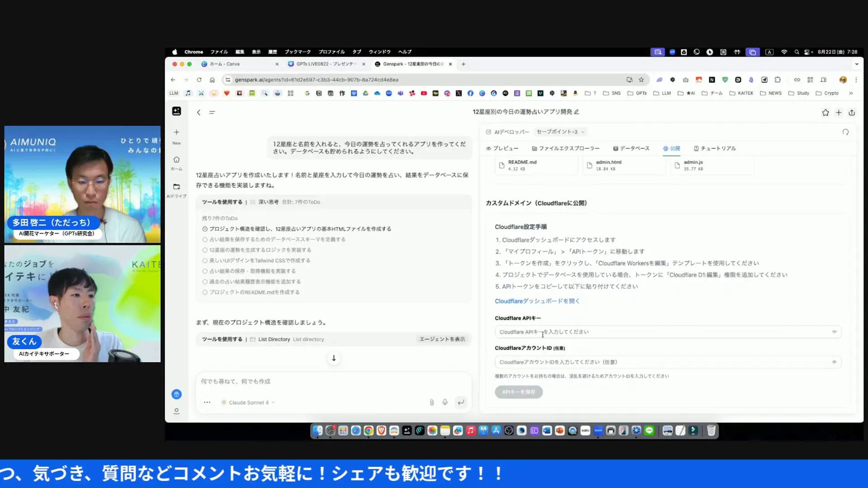Click the Genspark logo in the sidebar
Viewport: 868px width, 488px height.
coord(176,111)
